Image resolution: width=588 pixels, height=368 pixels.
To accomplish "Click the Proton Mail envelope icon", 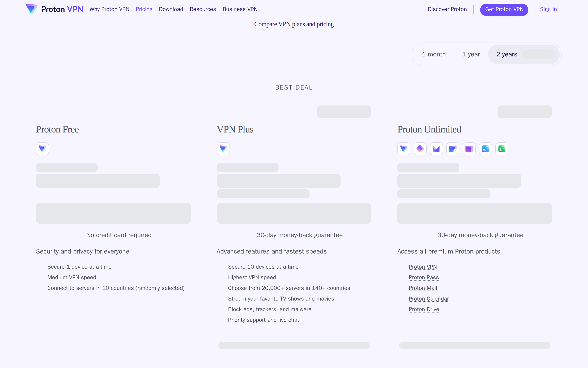I will point(436,149).
